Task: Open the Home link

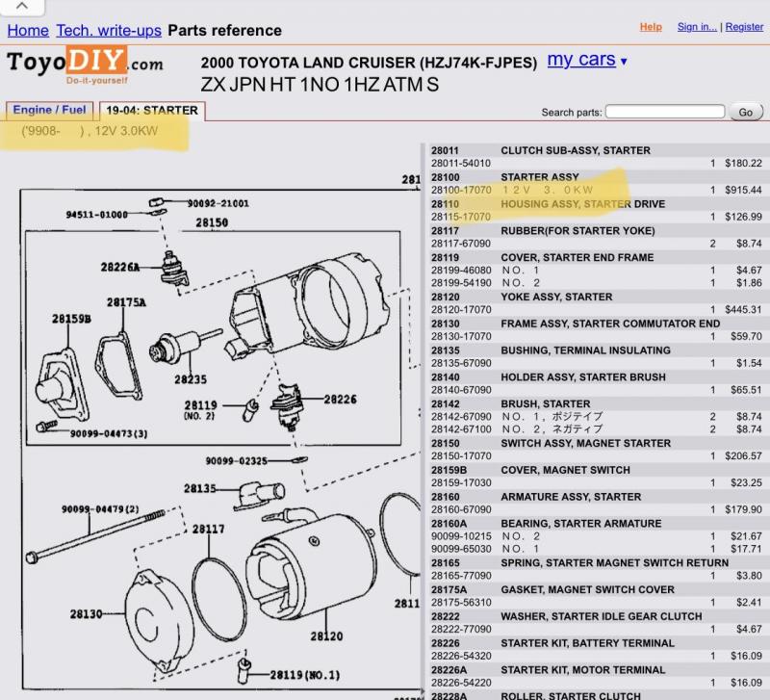Action: click(x=28, y=31)
